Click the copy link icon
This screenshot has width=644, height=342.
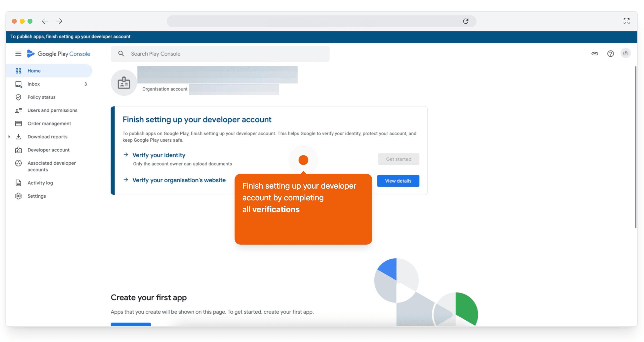click(x=595, y=54)
